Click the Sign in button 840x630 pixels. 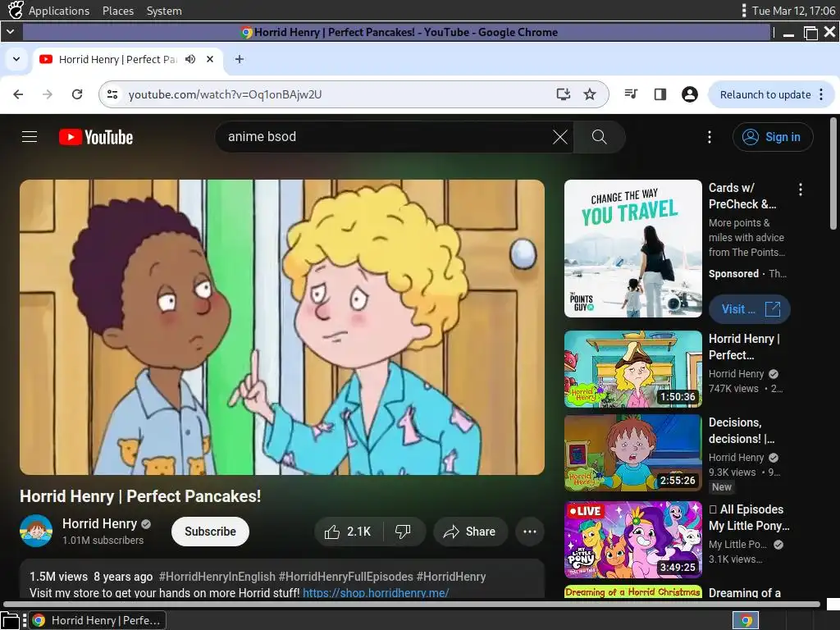coord(773,137)
